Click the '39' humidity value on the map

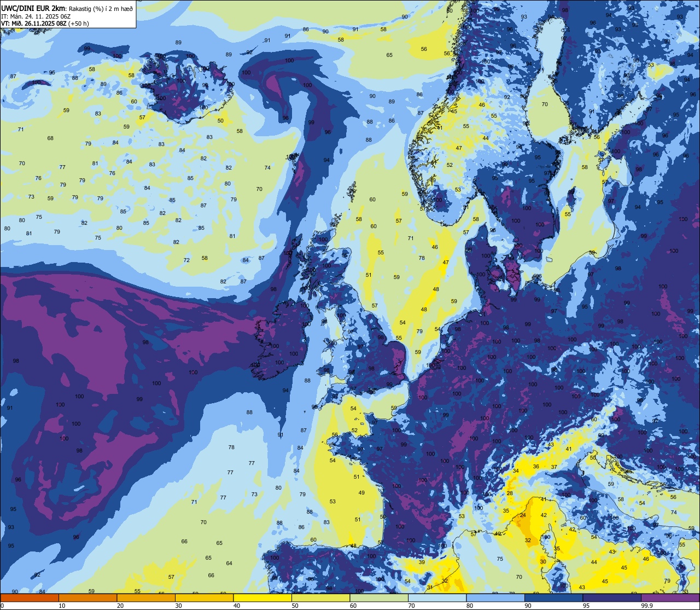422,562
